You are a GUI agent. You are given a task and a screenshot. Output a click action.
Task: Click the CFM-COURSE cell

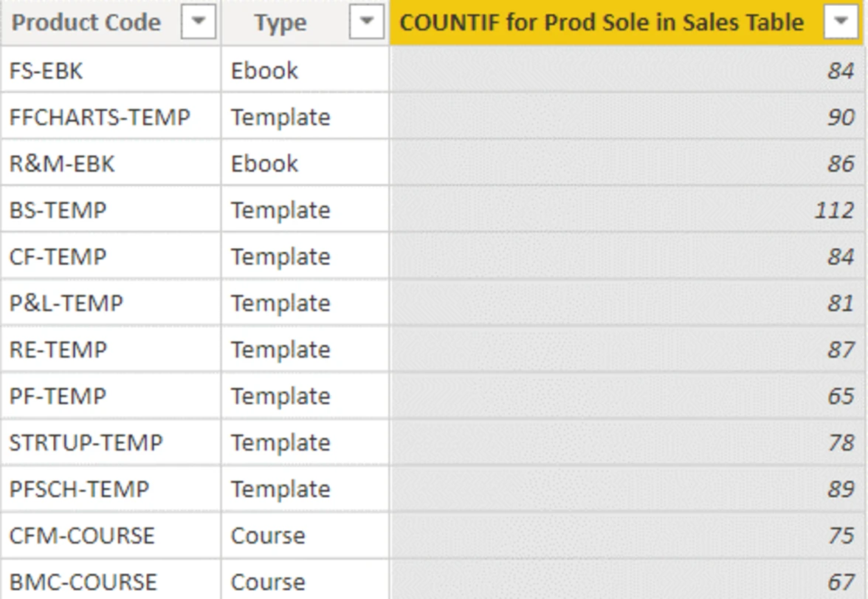82,535
